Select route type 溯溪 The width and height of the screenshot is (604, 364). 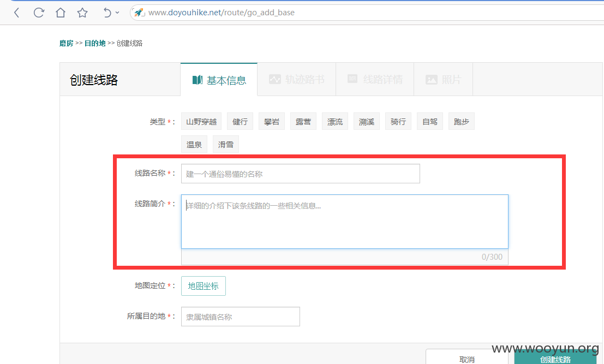[366, 121]
